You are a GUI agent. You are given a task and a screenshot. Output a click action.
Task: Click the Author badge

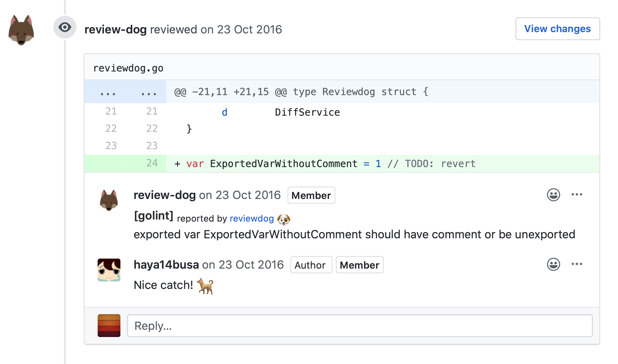tap(311, 265)
